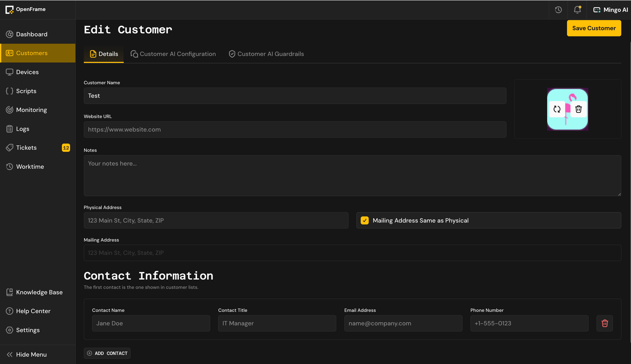Open Customers section in sidebar
631x364 pixels.
point(38,53)
